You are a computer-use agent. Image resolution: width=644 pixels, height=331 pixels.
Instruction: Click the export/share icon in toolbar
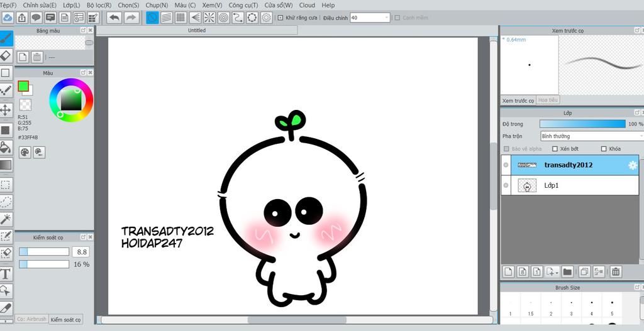pos(22,18)
